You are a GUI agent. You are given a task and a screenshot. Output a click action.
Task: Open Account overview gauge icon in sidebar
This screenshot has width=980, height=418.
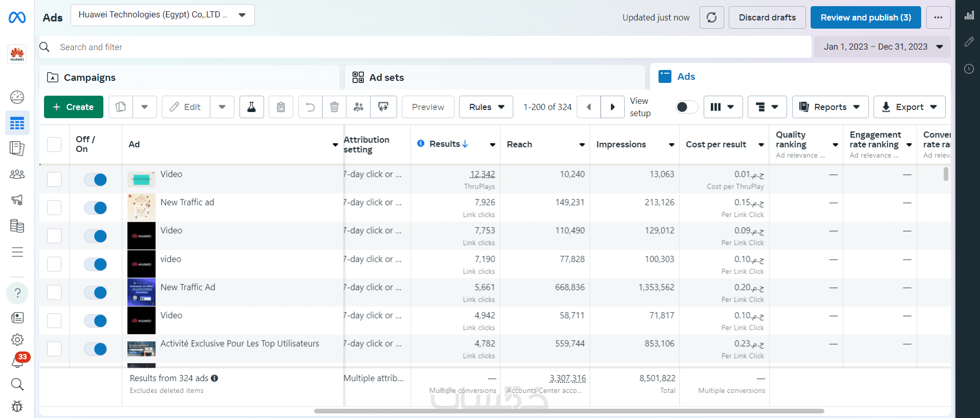pyautogui.click(x=17, y=97)
